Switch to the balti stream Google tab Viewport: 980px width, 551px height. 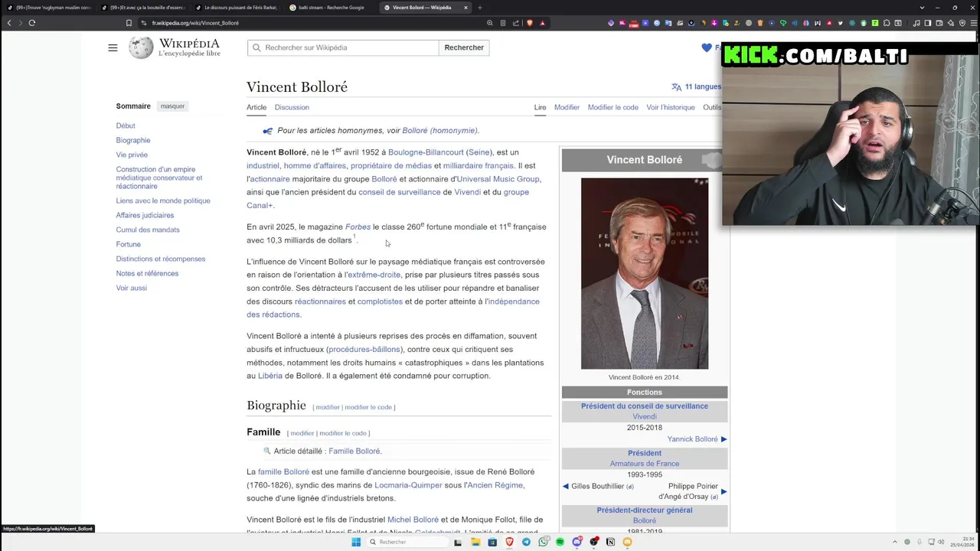[330, 8]
